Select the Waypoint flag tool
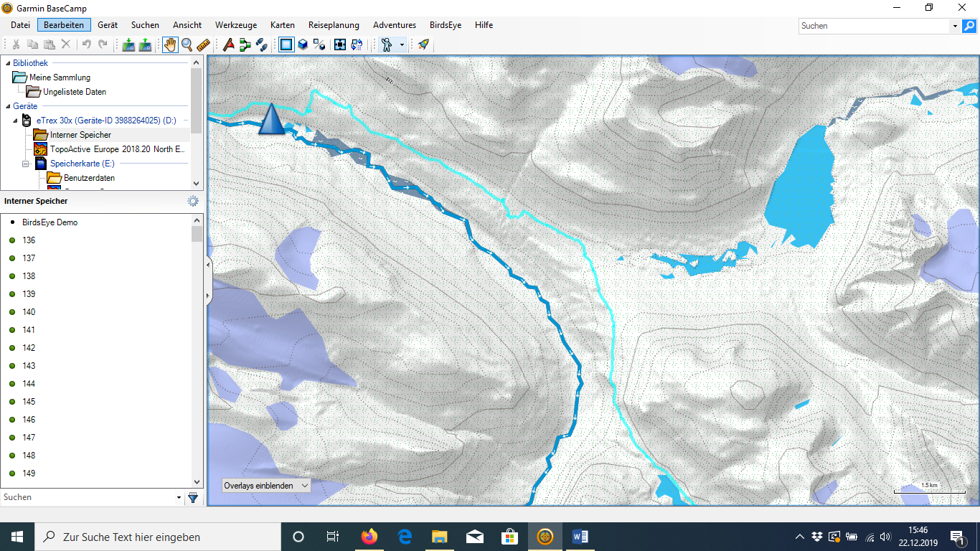 coord(229,44)
